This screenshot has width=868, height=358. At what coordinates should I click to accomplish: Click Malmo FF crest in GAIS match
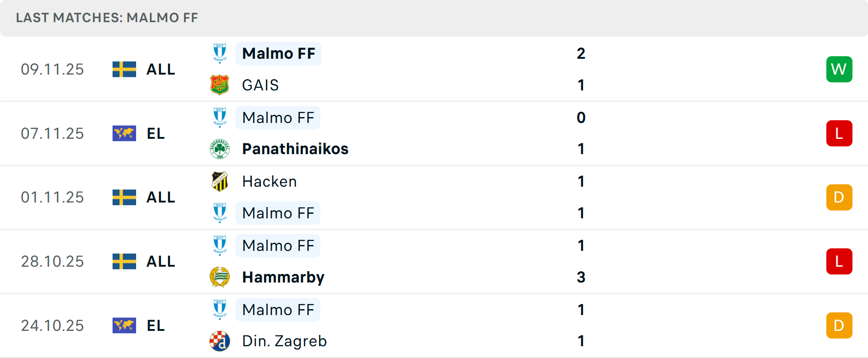pyautogui.click(x=220, y=53)
